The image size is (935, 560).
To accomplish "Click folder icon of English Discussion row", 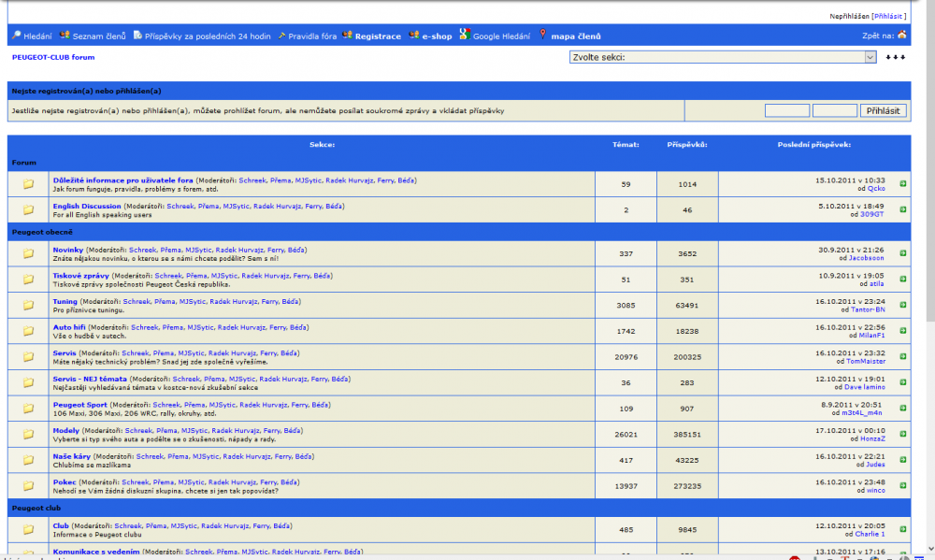I will click(x=28, y=210).
